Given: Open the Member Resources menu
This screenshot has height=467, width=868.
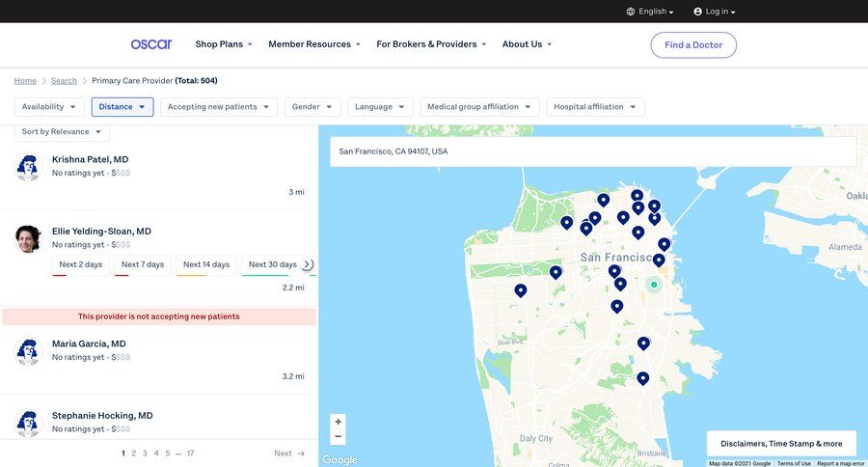Looking at the screenshot, I should [314, 44].
